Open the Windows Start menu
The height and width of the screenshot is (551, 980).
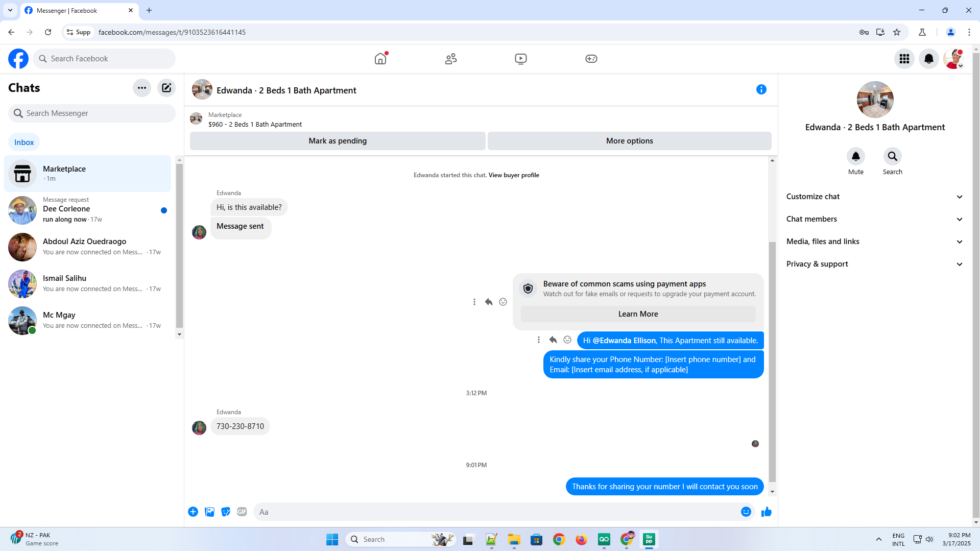coord(332,539)
